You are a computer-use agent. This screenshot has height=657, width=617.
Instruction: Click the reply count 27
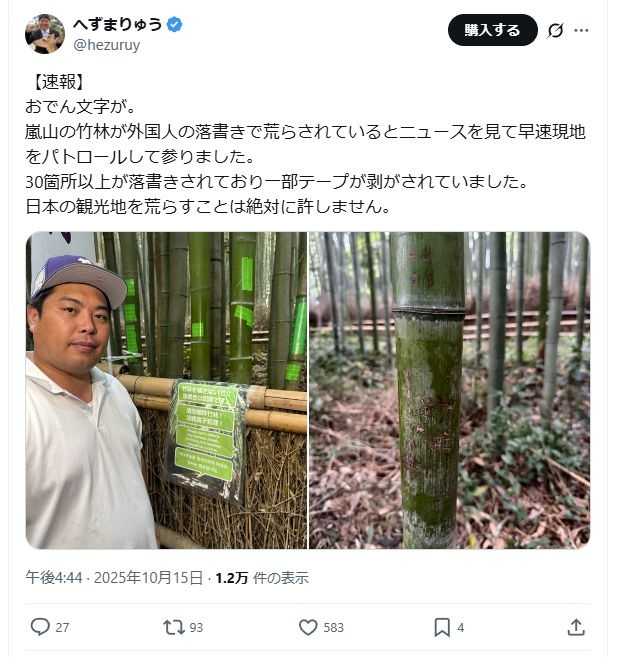point(62,627)
